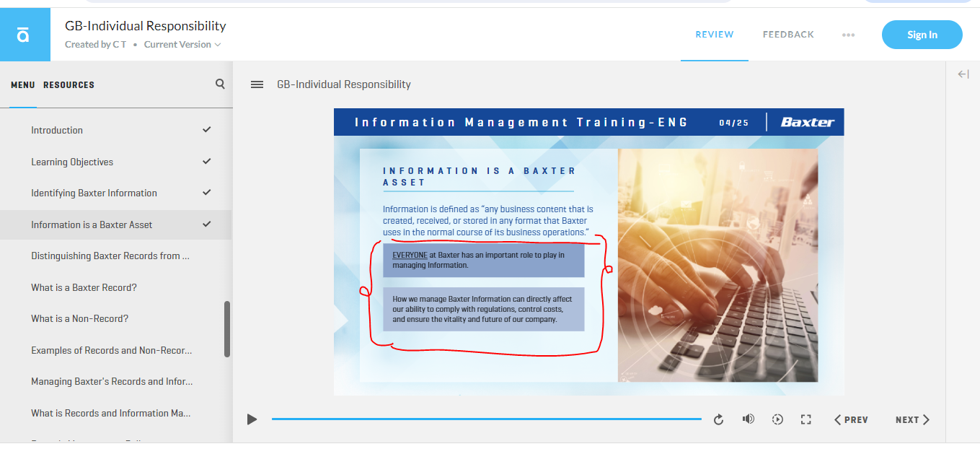Switch to the FEEDBACK tab

coord(788,35)
